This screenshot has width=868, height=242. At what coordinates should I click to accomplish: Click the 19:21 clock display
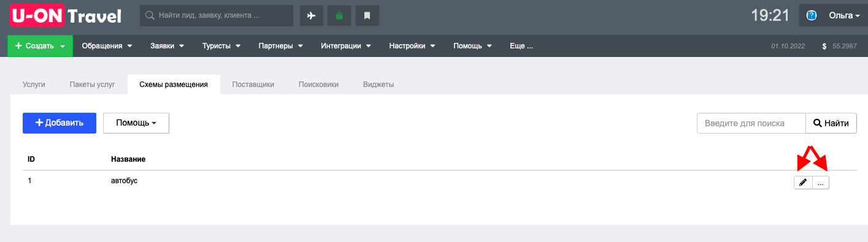click(770, 16)
